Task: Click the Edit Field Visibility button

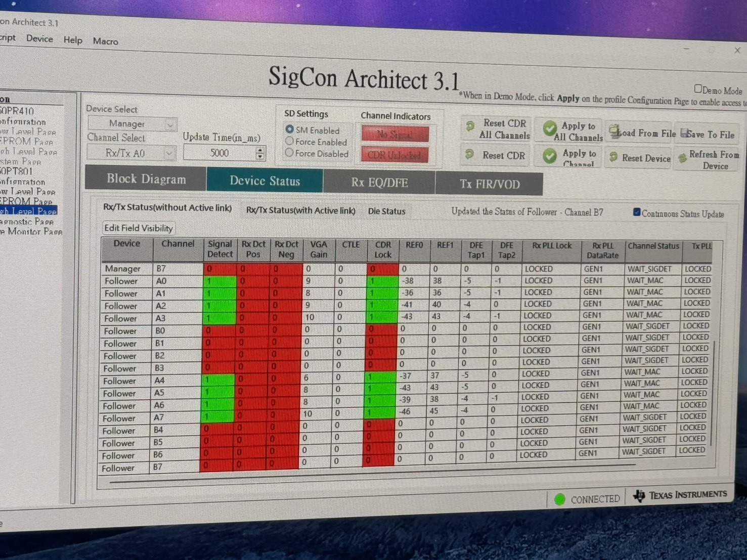Action: pyautogui.click(x=139, y=228)
